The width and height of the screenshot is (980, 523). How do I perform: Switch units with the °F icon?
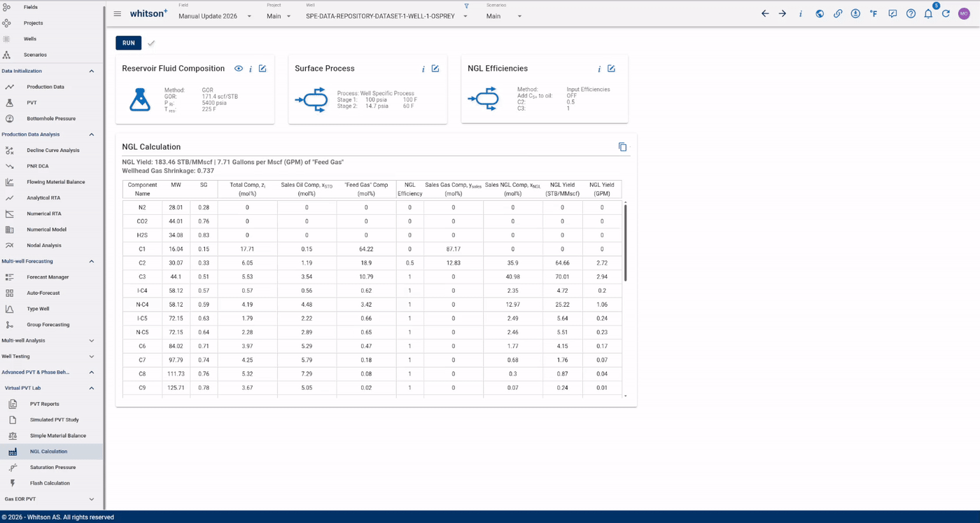point(874,14)
